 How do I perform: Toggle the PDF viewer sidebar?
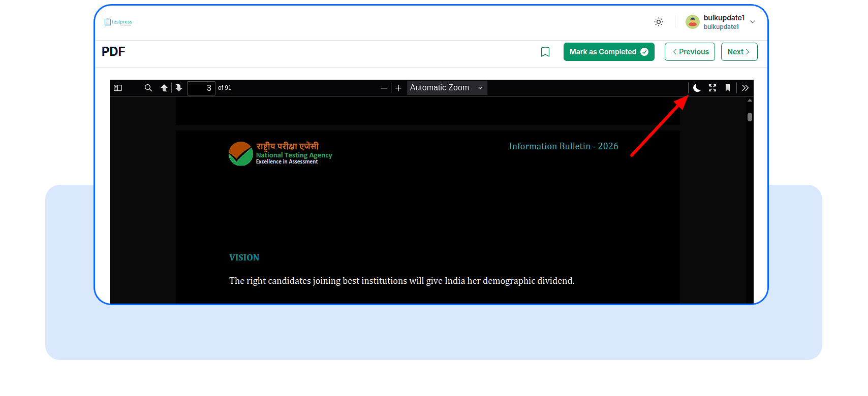point(118,88)
